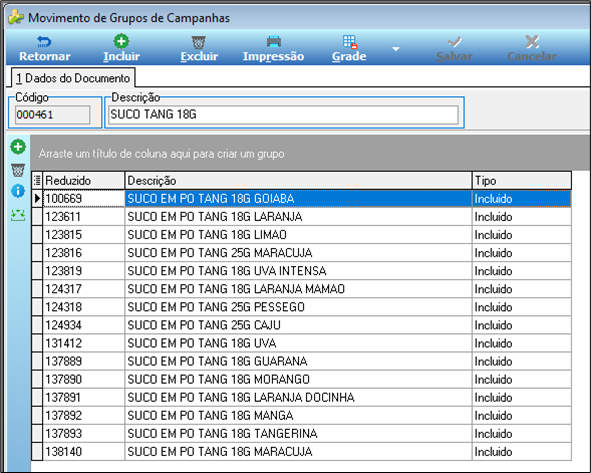Click the Salvar checkmark button

click(454, 49)
